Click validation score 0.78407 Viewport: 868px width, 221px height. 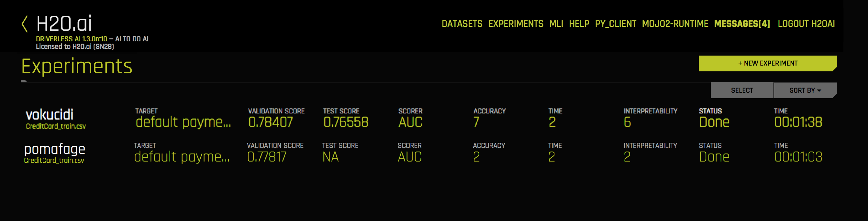tap(271, 122)
